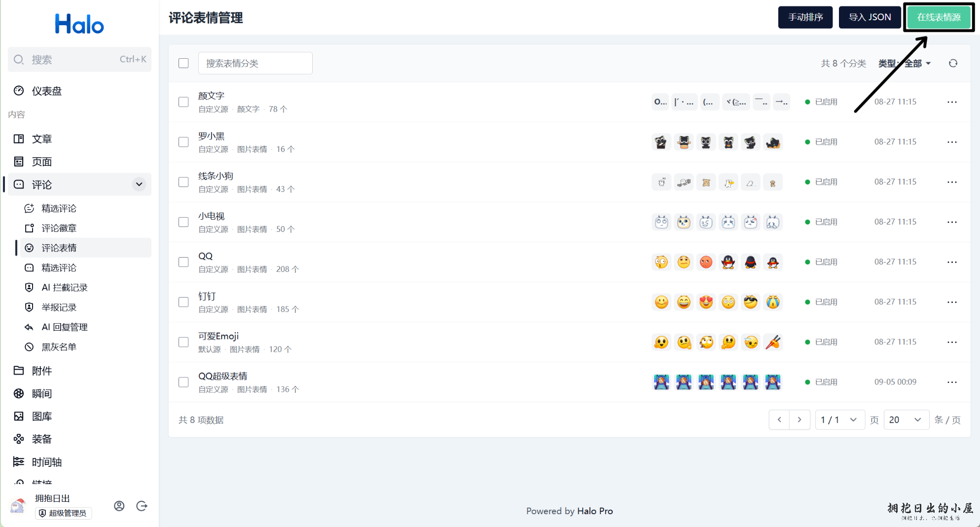Click the 拥抱日出 user avatar
The image size is (980, 527).
tap(18, 506)
